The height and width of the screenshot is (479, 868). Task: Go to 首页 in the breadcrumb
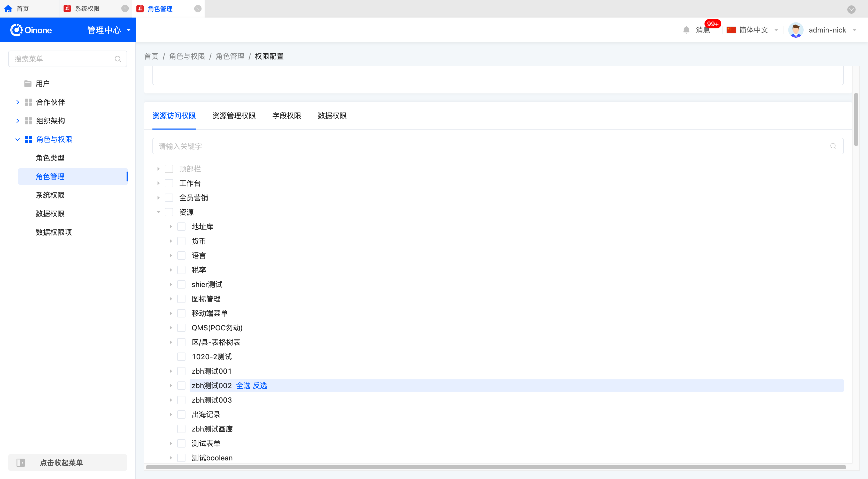coord(151,57)
